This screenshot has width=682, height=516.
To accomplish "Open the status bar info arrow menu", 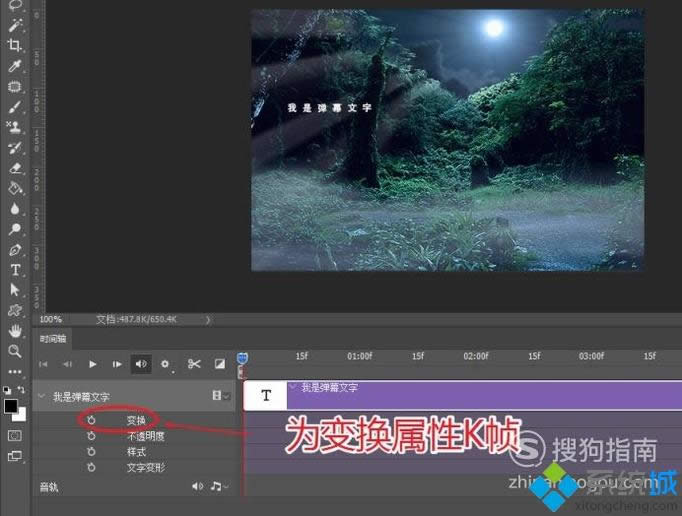I will tap(208, 320).
